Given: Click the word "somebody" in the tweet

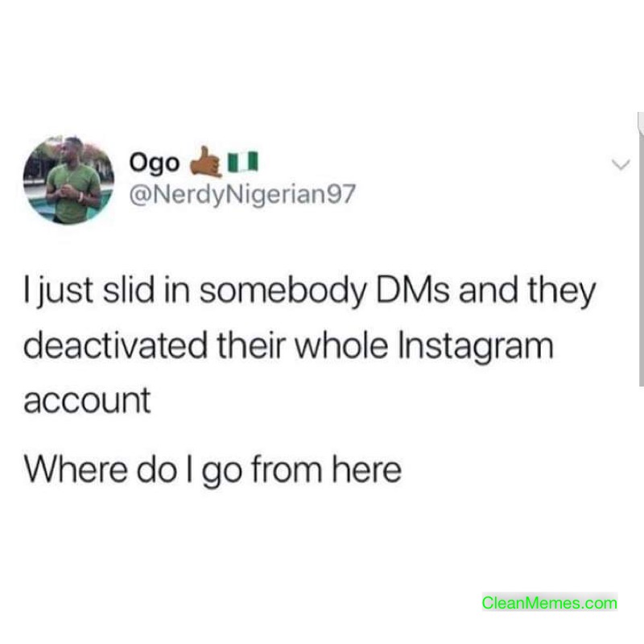Looking at the screenshot, I should [x=283, y=293].
